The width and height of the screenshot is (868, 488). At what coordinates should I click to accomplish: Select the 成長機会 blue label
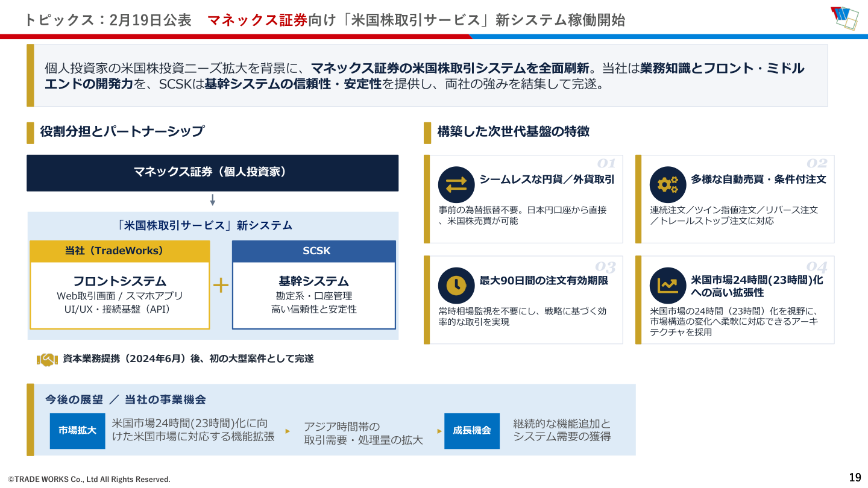[x=472, y=431]
